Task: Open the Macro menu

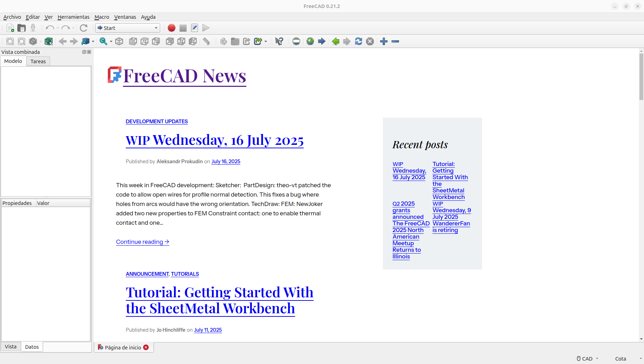Action: (x=102, y=17)
